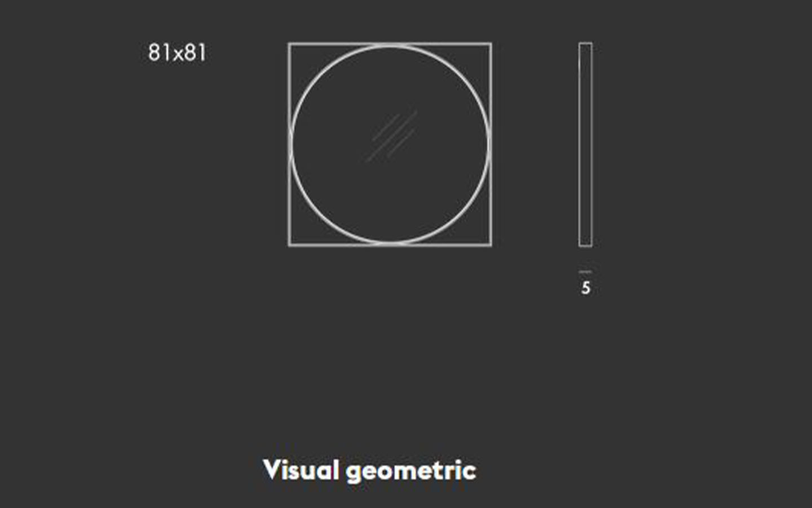This screenshot has width=812, height=508.
Task: Click the depth value 5 label
Action: coord(586,288)
